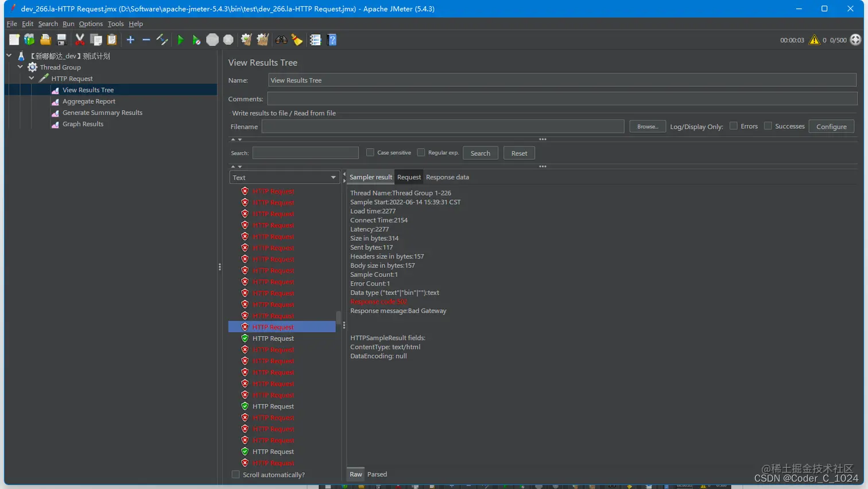Open the Edit menu
The height and width of the screenshot is (489, 868).
(x=28, y=24)
